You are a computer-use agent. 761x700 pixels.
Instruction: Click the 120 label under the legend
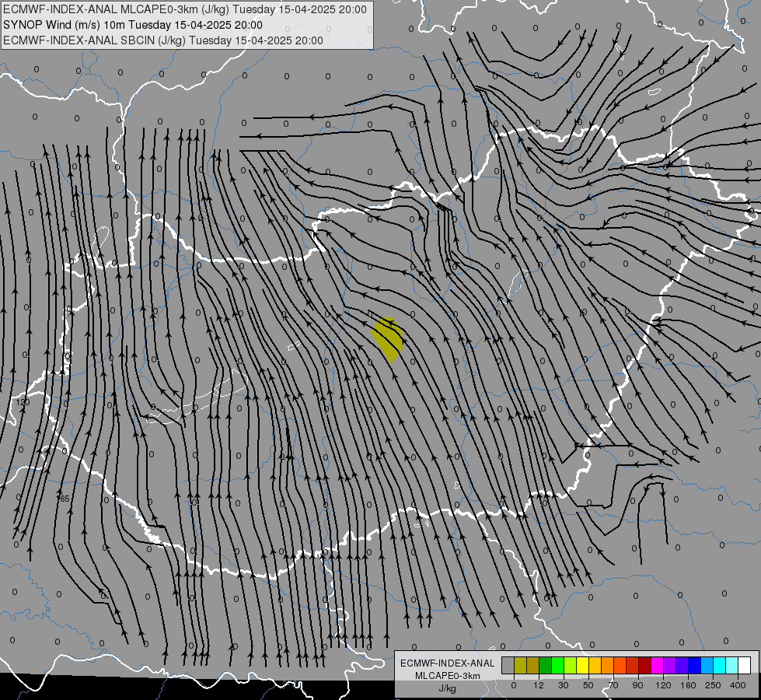(x=664, y=685)
